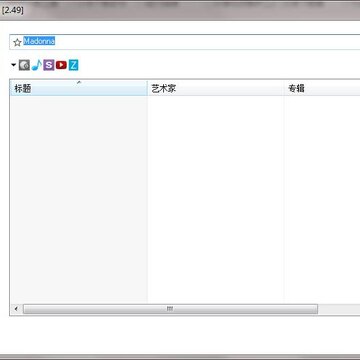Select the blue Z source icon
Screen dimensions: 360x360
[73, 65]
